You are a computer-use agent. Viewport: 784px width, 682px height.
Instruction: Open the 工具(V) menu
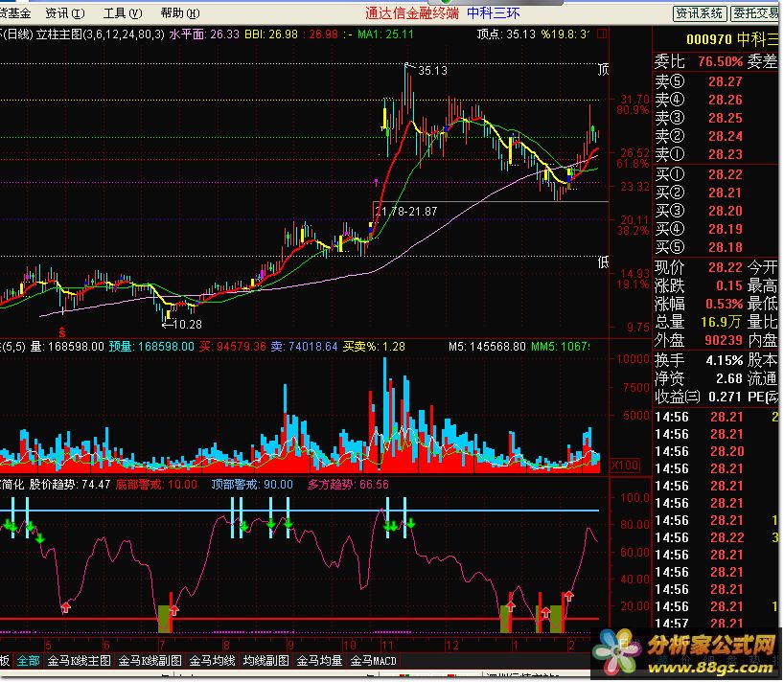click(x=123, y=13)
